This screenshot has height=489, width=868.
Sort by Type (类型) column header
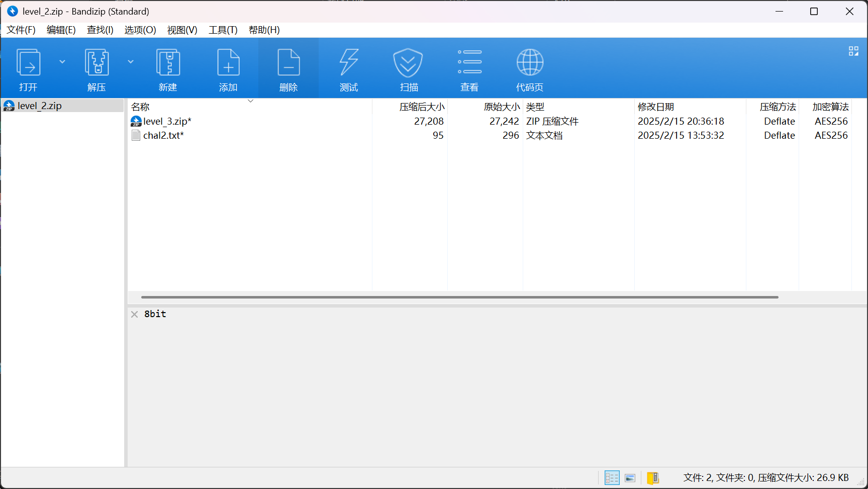click(x=578, y=107)
